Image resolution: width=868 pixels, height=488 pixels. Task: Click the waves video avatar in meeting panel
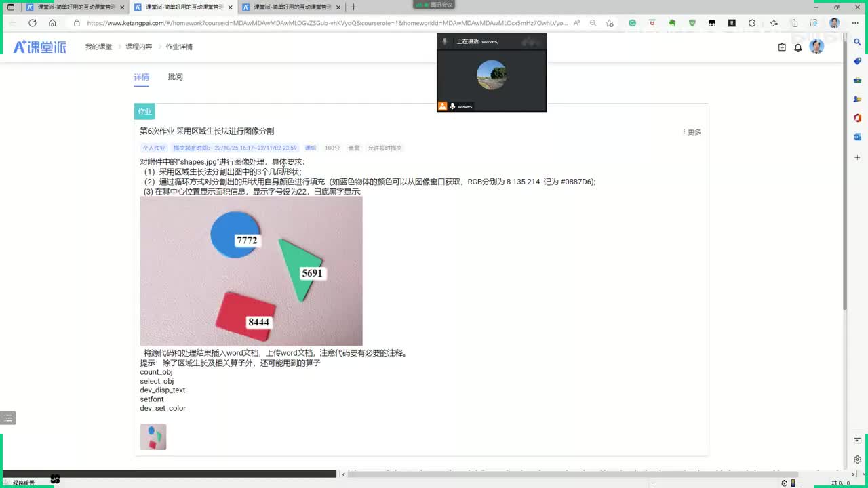coord(491,75)
